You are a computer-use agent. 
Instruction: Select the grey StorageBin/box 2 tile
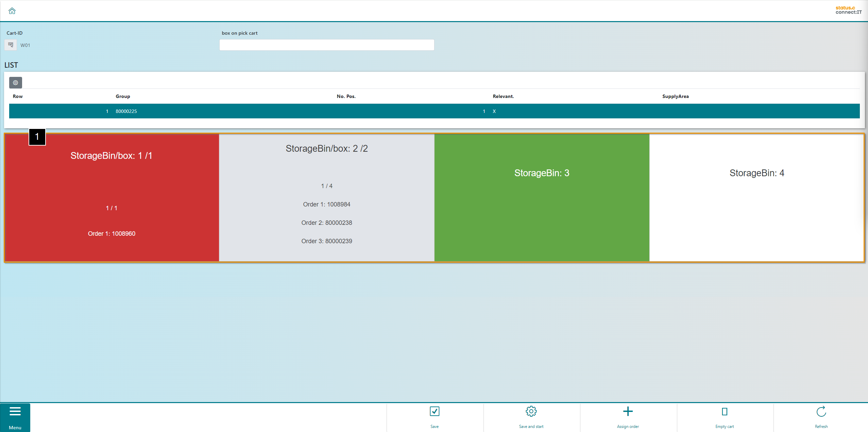[x=326, y=197]
